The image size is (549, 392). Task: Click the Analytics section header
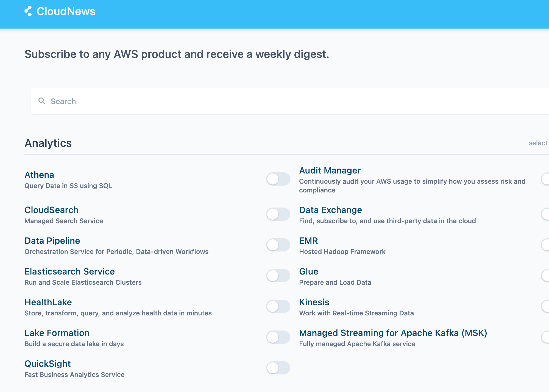click(x=48, y=143)
